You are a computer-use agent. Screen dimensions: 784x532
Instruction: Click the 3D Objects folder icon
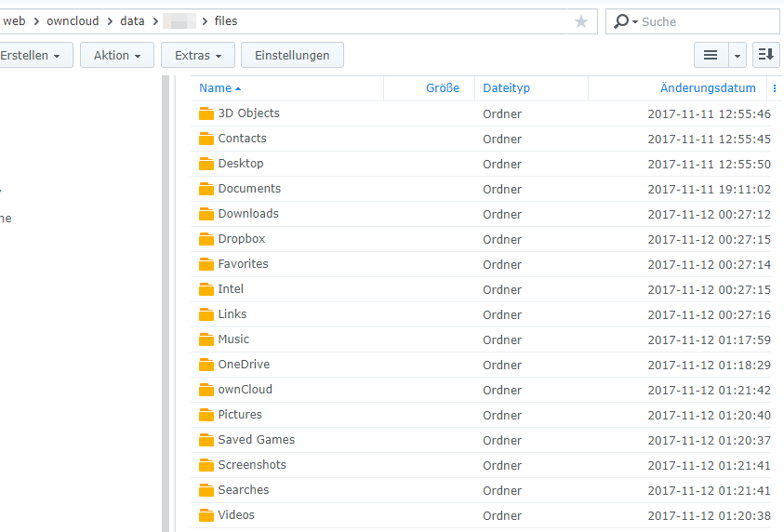pyautogui.click(x=206, y=113)
